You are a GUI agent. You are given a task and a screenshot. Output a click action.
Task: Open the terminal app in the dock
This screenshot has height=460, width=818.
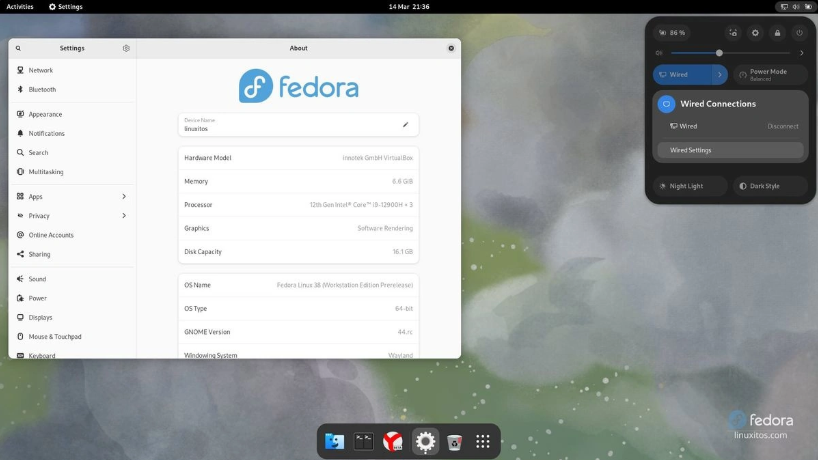364,441
